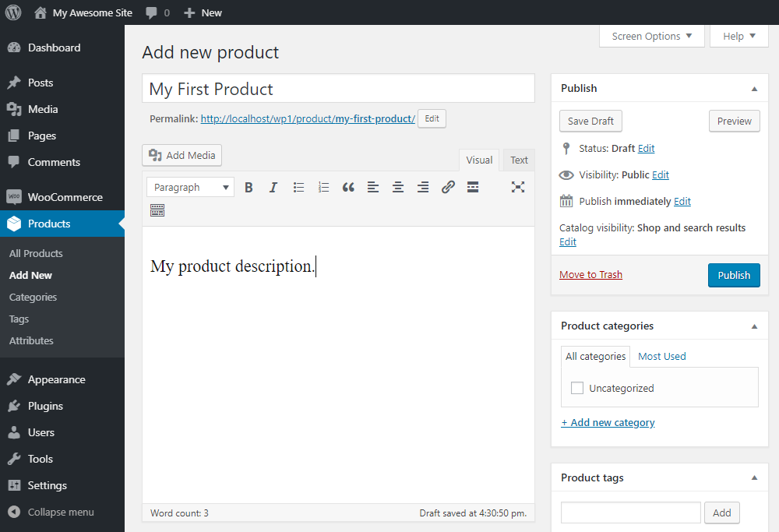The width and height of the screenshot is (779, 532).
Task: Insert Read More tag
Action: (473, 187)
